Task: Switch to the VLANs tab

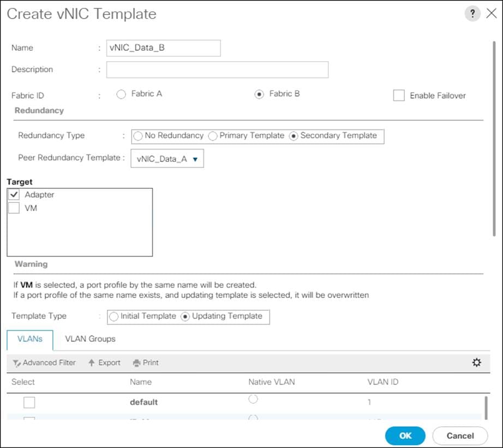Action: pyautogui.click(x=30, y=339)
